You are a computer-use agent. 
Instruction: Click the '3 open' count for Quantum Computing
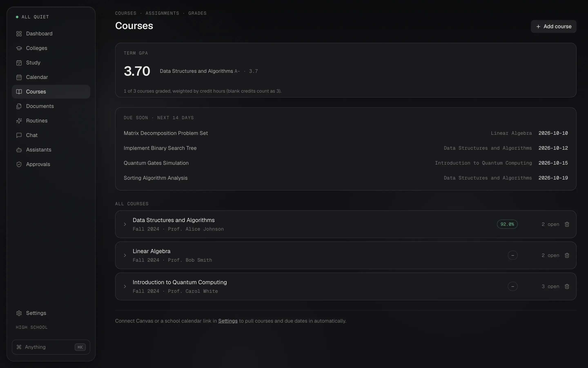(x=550, y=286)
